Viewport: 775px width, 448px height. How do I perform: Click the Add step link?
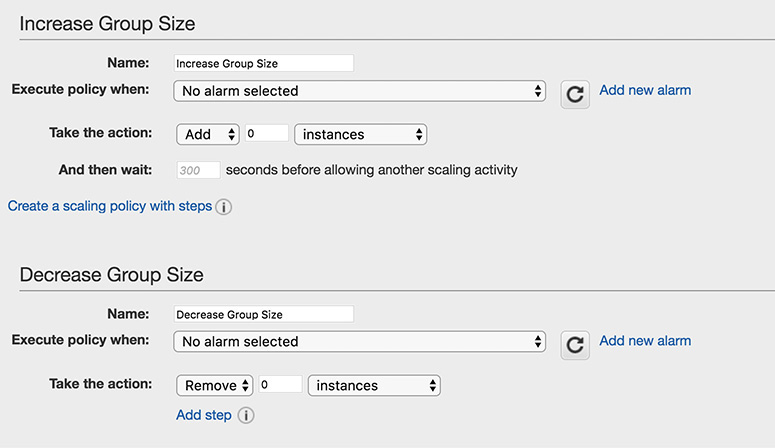coord(204,415)
